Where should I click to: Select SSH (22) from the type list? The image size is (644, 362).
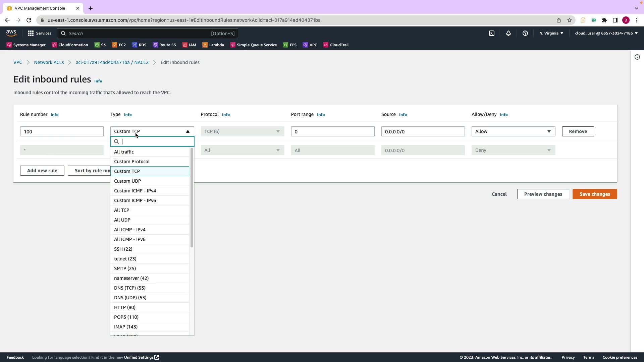click(x=123, y=249)
